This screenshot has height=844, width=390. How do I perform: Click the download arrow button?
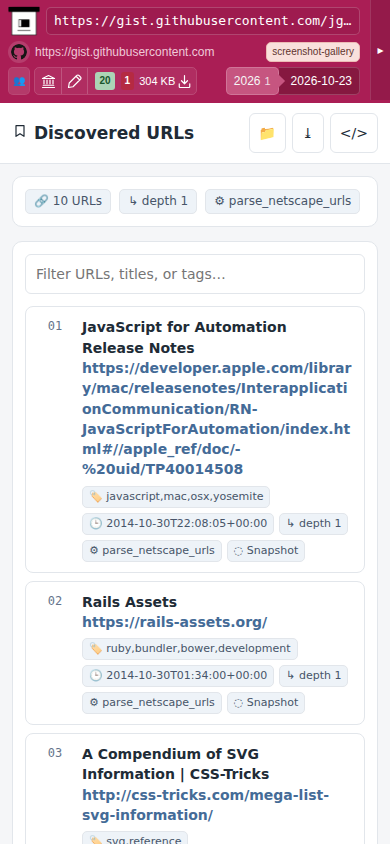308,133
